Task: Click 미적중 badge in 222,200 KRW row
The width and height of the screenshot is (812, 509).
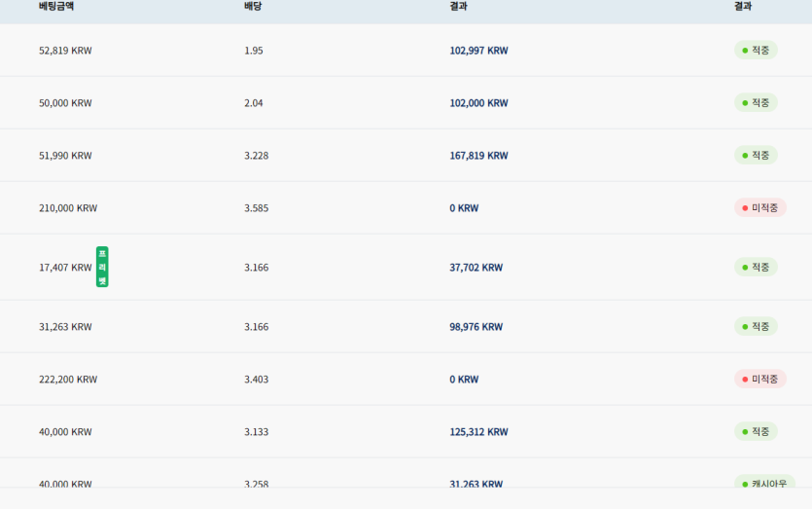Action: (760, 379)
